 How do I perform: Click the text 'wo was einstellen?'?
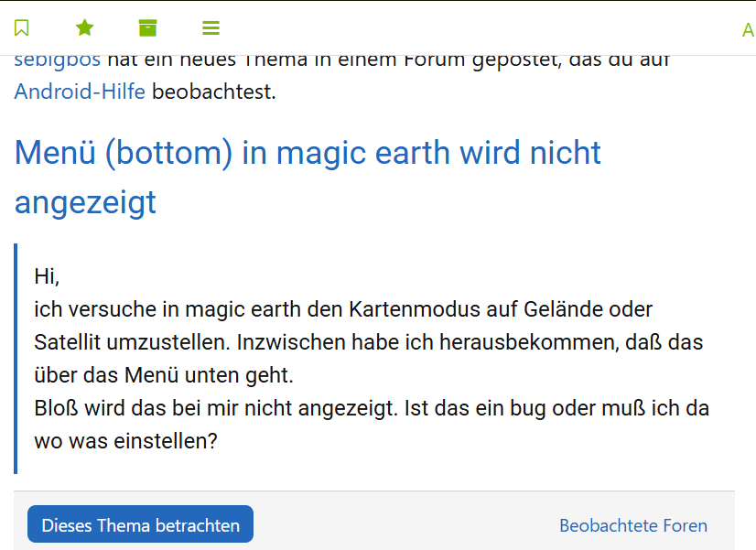[x=125, y=441]
